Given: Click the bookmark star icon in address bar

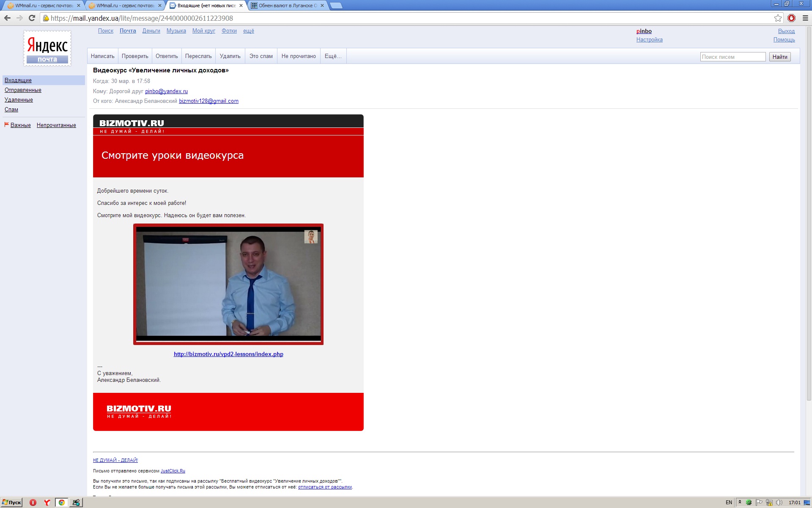Looking at the screenshot, I should pos(778,18).
